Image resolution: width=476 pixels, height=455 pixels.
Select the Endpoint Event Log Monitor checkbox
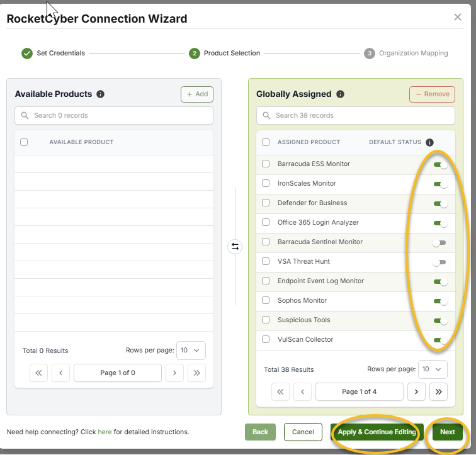pos(266,281)
